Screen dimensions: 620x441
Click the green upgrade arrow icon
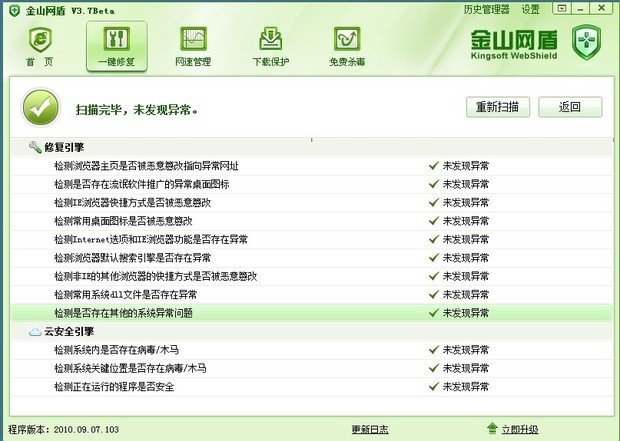tap(492, 428)
